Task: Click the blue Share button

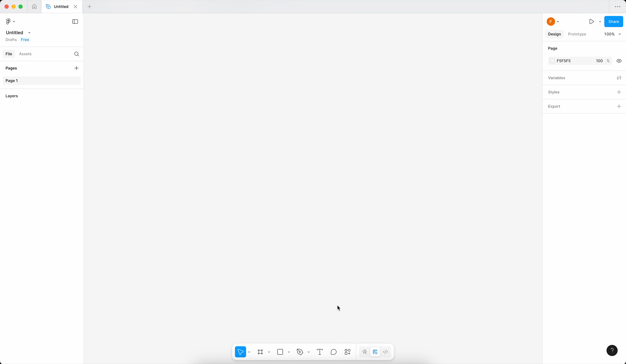Action: pyautogui.click(x=613, y=22)
